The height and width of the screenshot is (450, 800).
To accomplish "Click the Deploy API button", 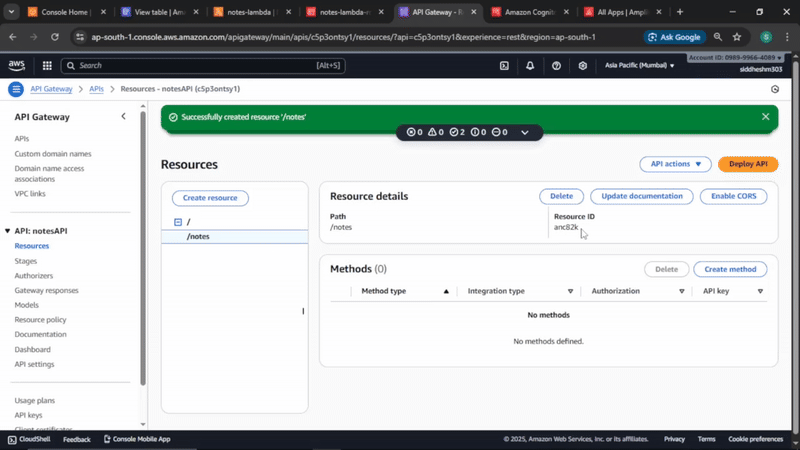I will tap(748, 164).
